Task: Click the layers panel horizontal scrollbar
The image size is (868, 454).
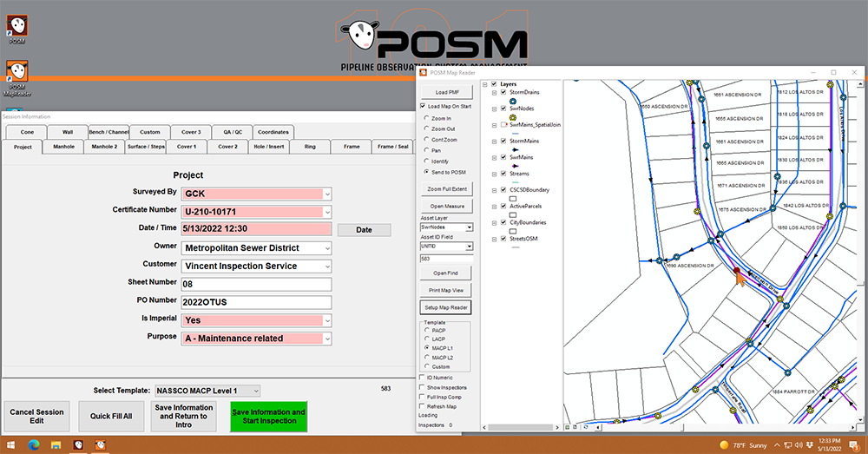Action: [x=520, y=427]
